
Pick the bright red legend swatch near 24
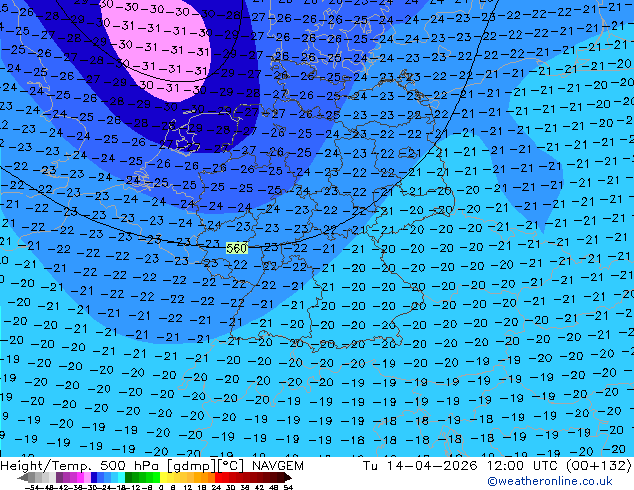(218, 477)
